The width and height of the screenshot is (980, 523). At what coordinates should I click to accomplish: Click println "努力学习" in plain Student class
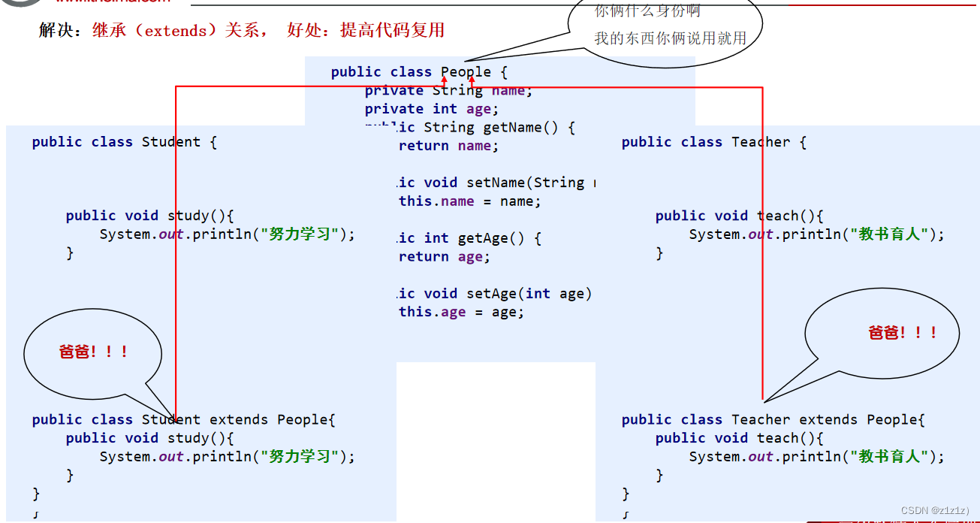pyautogui.click(x=228, y=234)
